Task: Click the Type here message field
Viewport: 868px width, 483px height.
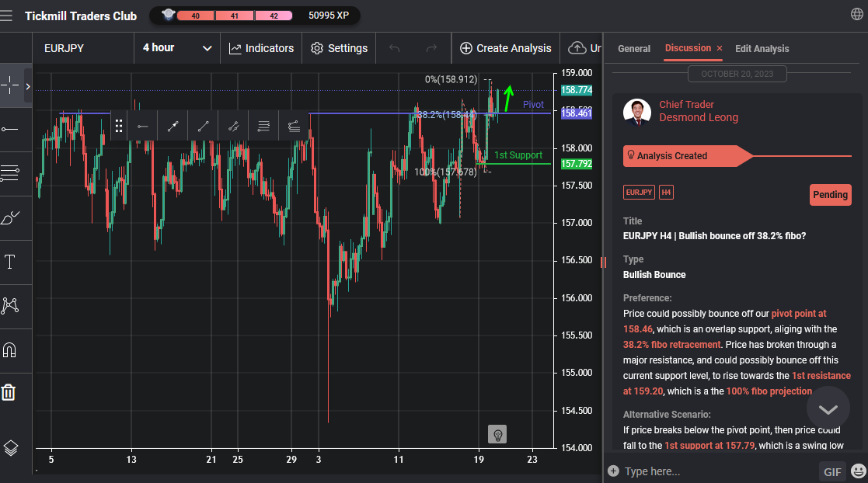Action: [719, 471]
